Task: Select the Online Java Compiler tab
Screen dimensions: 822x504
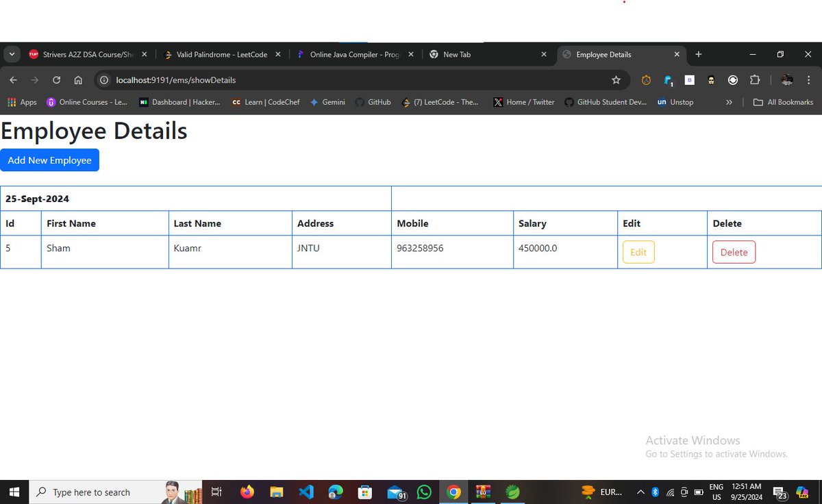Action: click(353, 54)
